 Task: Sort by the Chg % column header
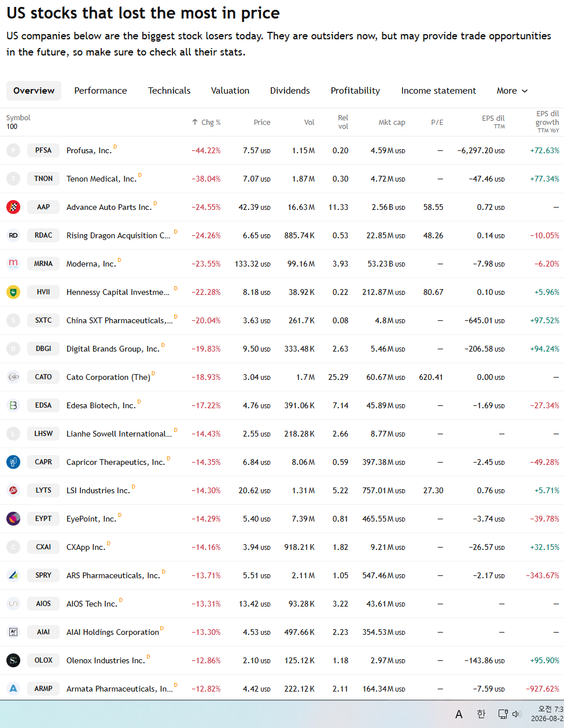207,123
